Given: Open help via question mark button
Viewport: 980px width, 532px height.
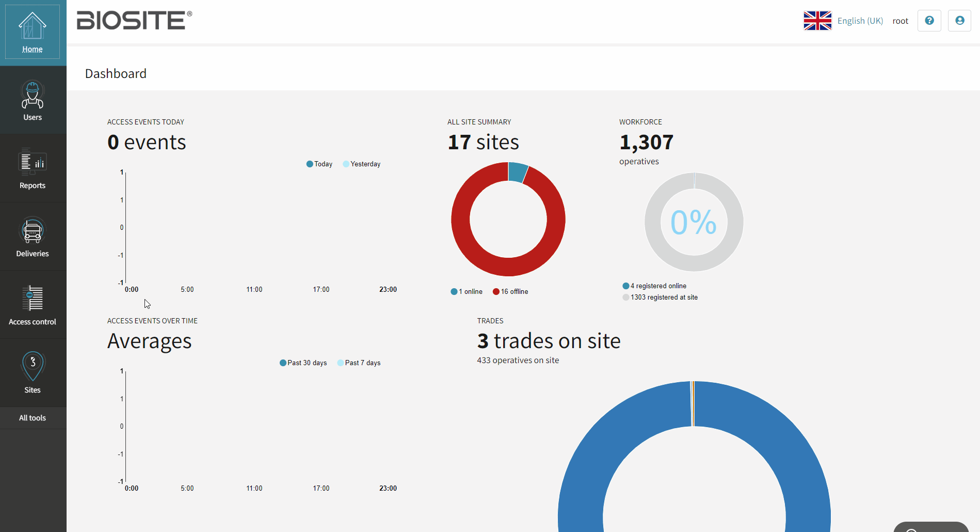Looking at the screenshot, I should click(929, 21).
